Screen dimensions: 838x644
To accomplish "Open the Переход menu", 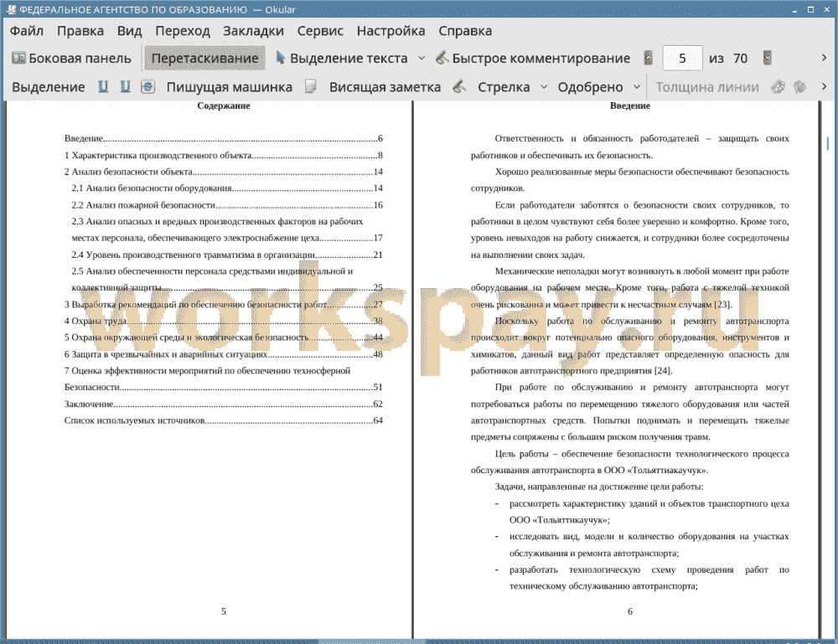I will point(182,31).
